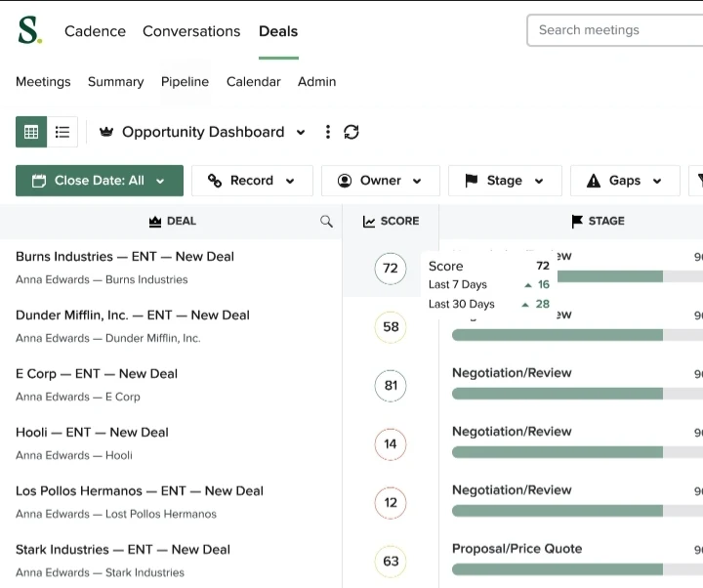Click the score circle showing 12
This screenshot has width=703, height=588.
391,503
